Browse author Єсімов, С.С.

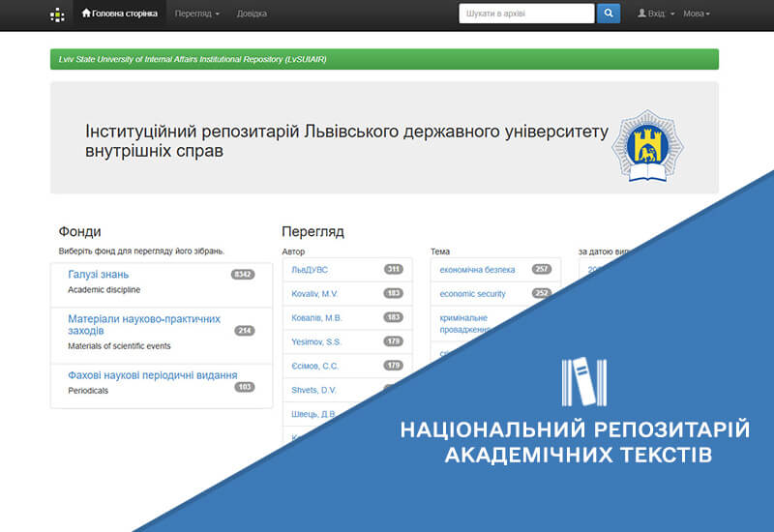(x=315, y=367)
